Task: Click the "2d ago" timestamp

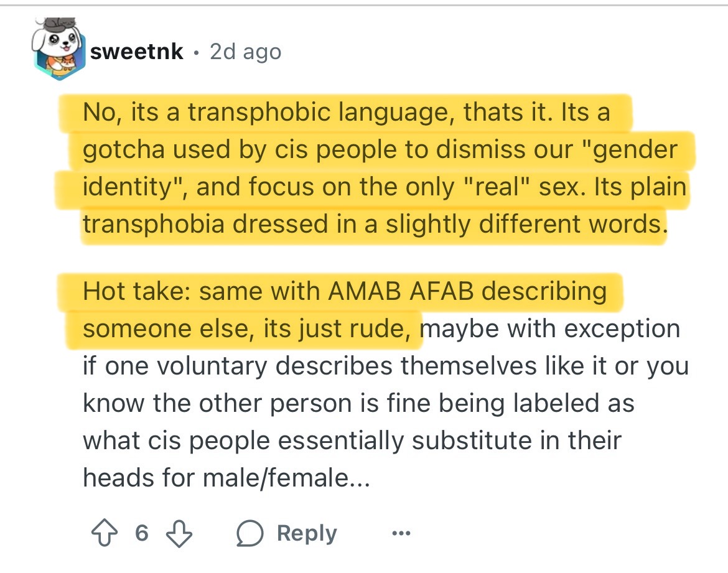Action: [246, 52]
